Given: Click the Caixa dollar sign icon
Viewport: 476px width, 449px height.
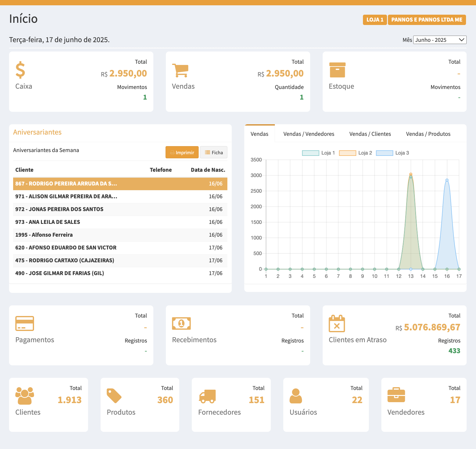Looking at the screenshot, I should (x=20, y=70).
